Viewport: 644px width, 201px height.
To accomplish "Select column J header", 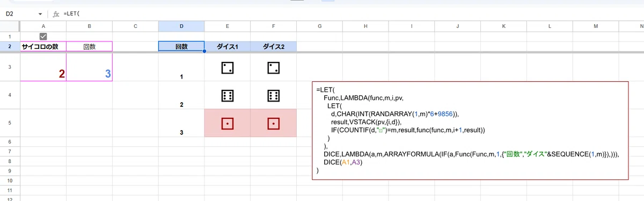I will 458,26.
